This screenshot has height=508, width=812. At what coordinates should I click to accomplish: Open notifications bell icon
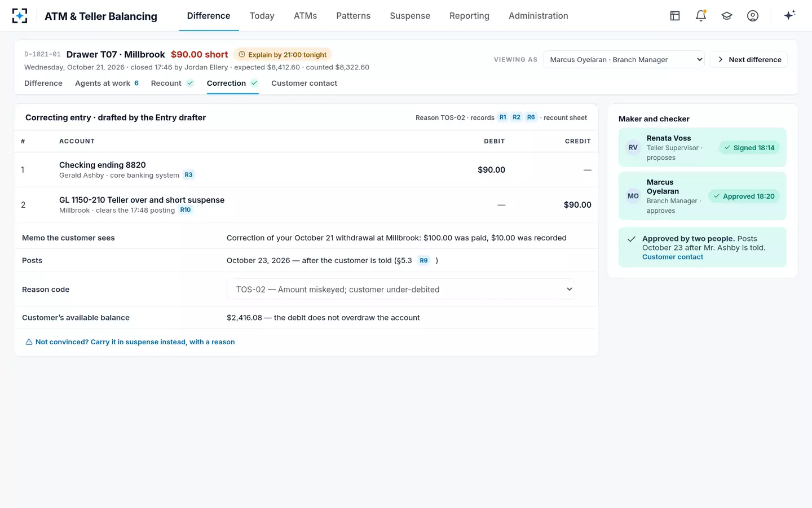pos(701,16)
